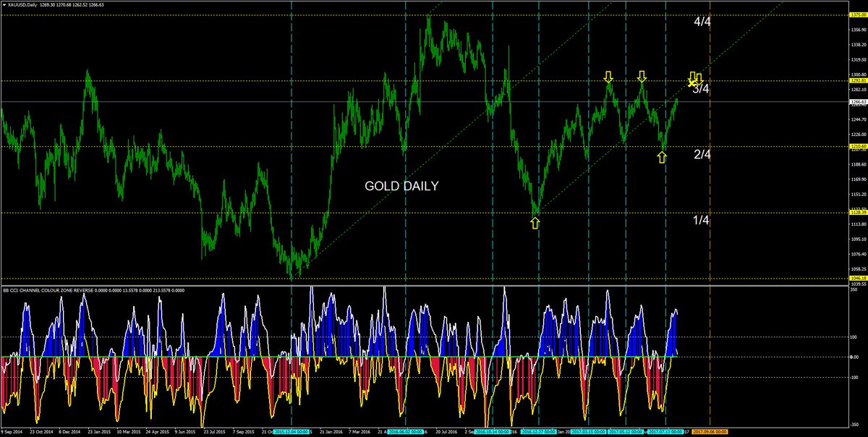Select the GOLD DAILY text label
The height and width of the screenshot is (437, 868).
point(401,186)
